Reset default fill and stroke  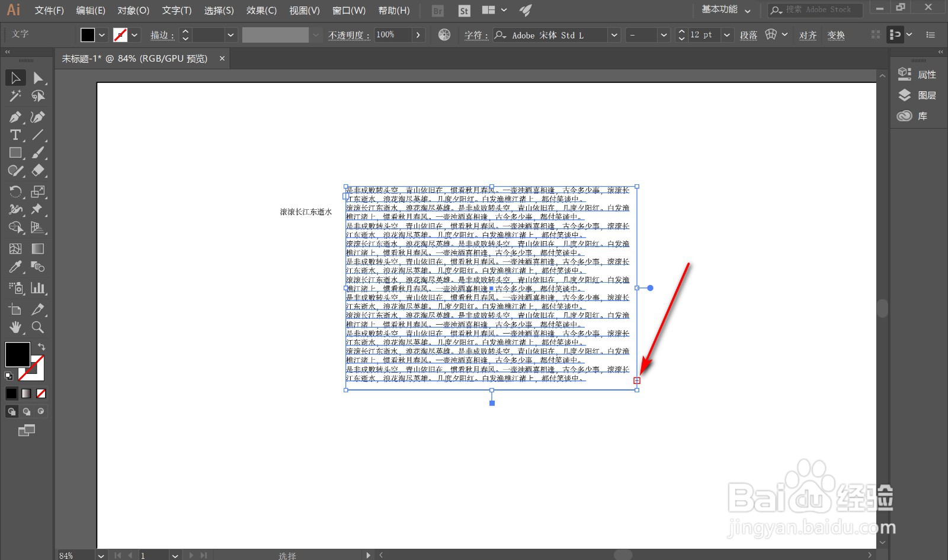[x=9, y=376]
